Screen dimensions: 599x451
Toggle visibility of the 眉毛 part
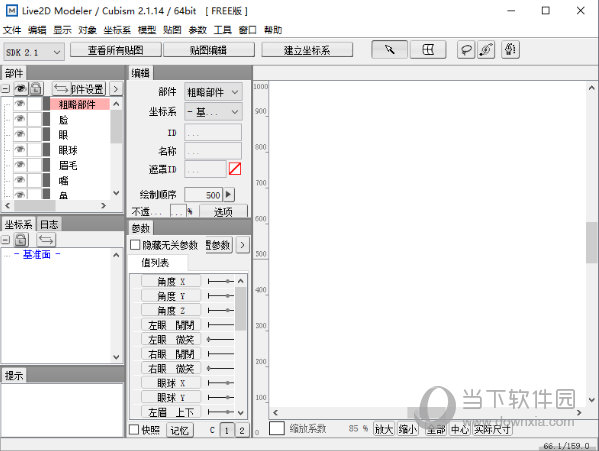pos(20,165)
